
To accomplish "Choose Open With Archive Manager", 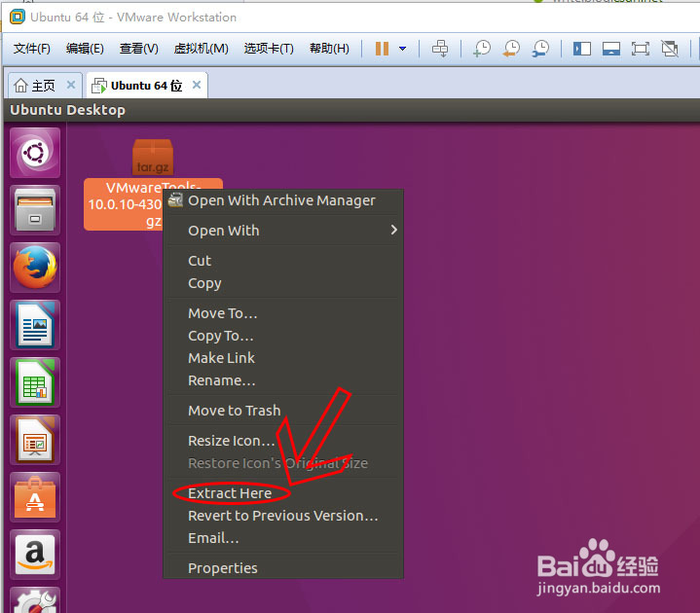I will pyautogui.click(x=283, y=200).
